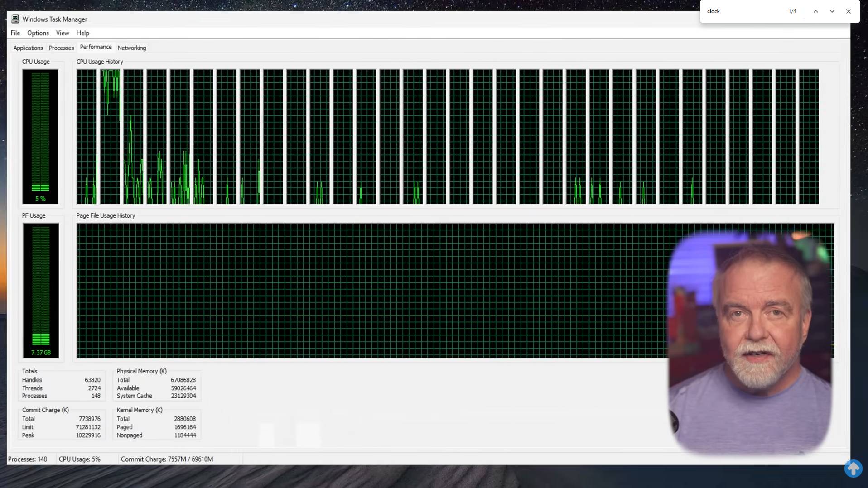Click the Task Manager icon in title bar
Viewport: 868px width, 488px height.
tap(15, 19)
